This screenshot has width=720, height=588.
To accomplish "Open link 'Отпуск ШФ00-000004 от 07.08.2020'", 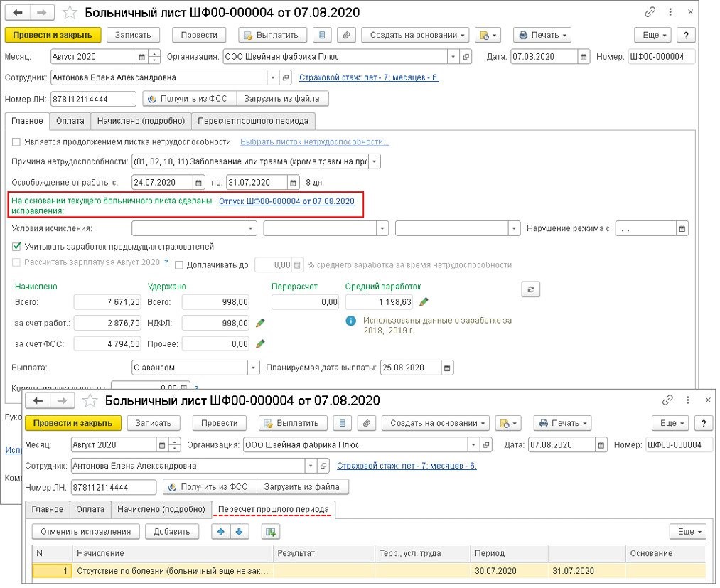I will point(286,201).
